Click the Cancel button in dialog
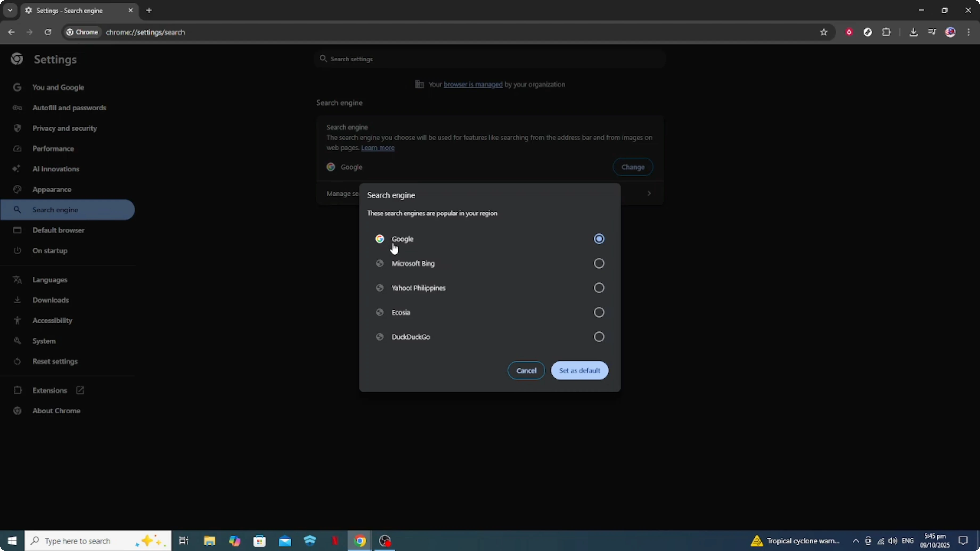The width and height of the screenshot is (980, 551). click(526, 370)
